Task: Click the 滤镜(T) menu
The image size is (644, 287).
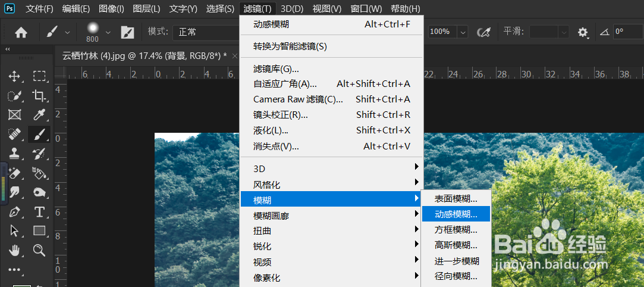Action: click(257, 9)
